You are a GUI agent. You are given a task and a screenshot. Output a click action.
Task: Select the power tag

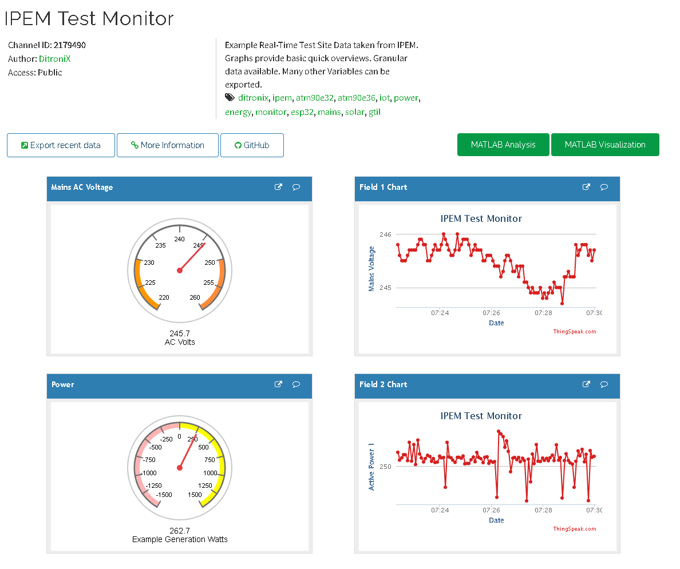pos(406,98)
